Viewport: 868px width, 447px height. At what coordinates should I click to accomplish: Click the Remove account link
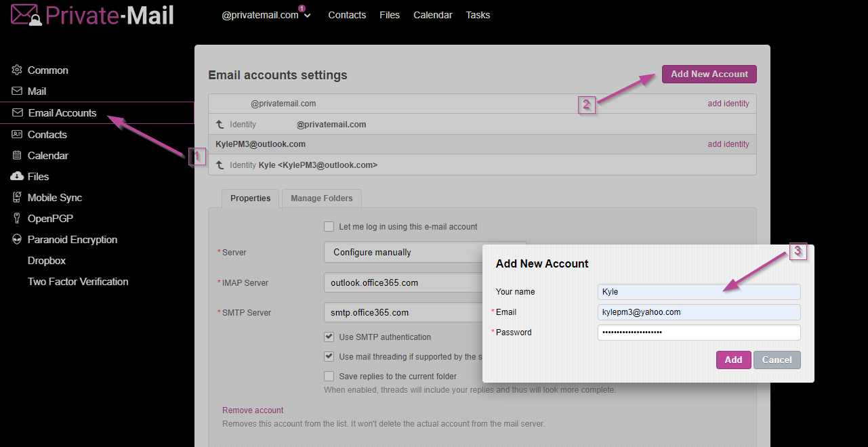click(x=253, y=410)
